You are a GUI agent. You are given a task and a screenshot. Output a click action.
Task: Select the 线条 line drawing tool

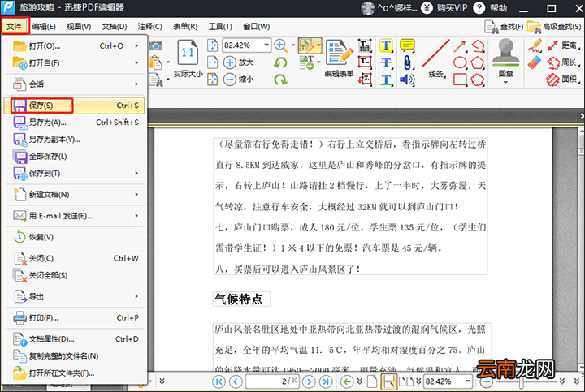436,58
